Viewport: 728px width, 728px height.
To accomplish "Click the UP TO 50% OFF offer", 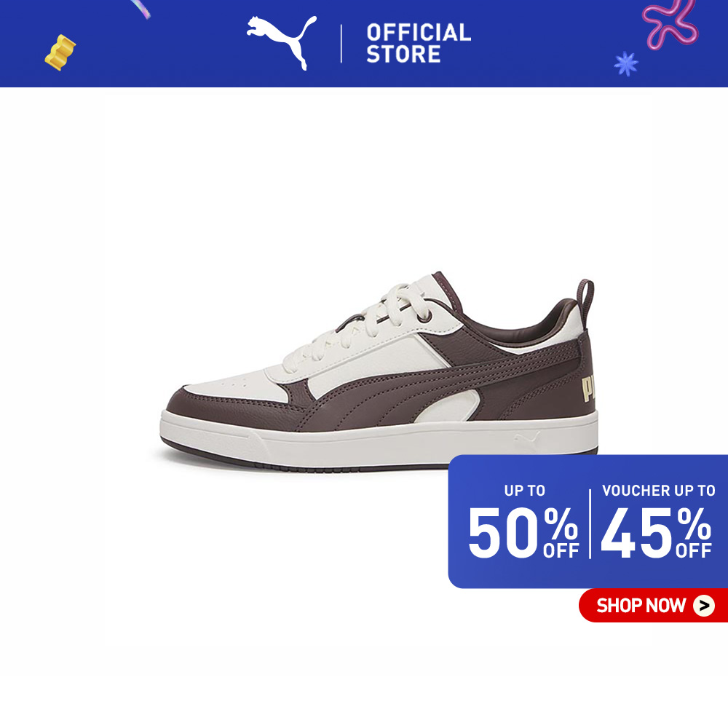I will point(523,521).
